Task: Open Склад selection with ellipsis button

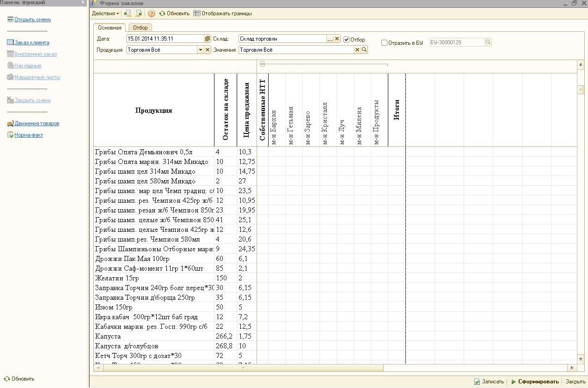Action: [x=330, y=39]
